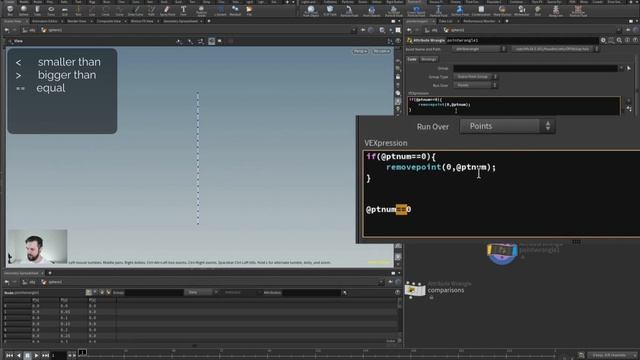The image size is (640, 360).
Task: Click the FLIP Tank shelf tool
Action: (330, 10)
